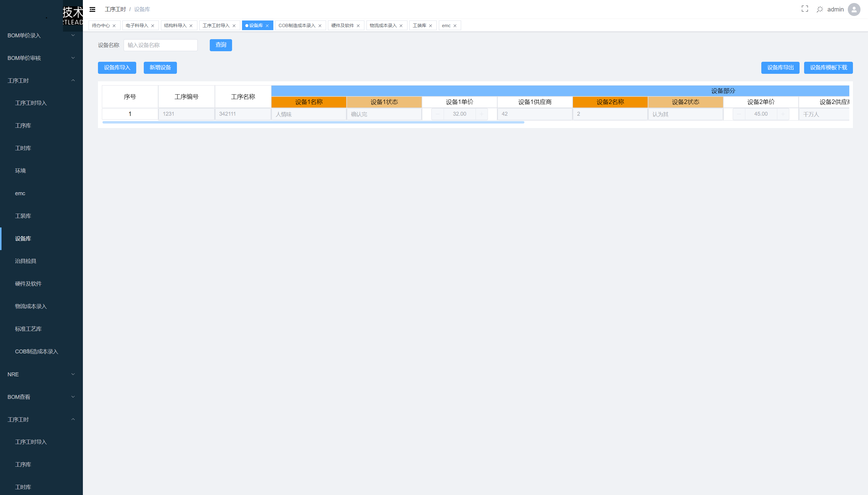Click the 工序编号 field showing 1231
The height and width of the screenshot is (495, 868).
click(186, 114)
